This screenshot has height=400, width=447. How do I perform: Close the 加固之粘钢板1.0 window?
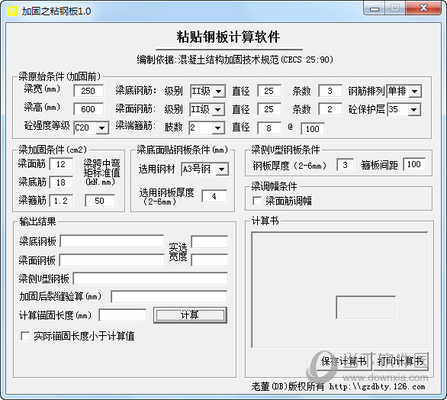click(x=424, y=8)
